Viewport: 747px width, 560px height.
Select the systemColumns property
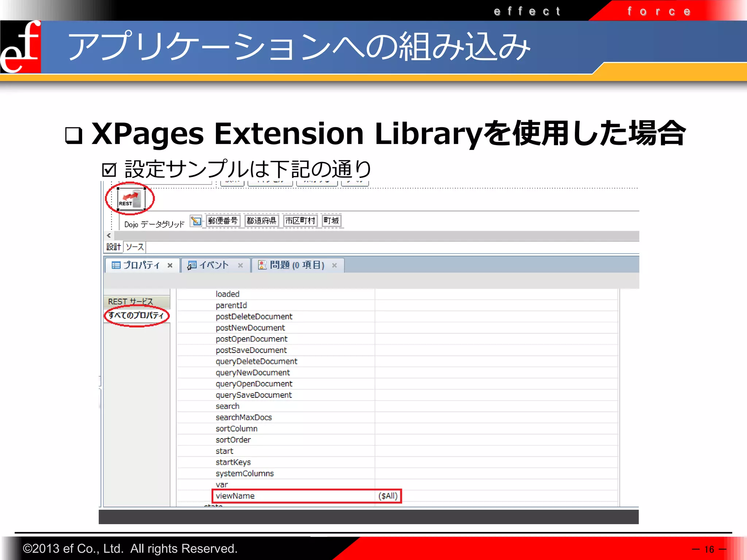pos(244,474)
